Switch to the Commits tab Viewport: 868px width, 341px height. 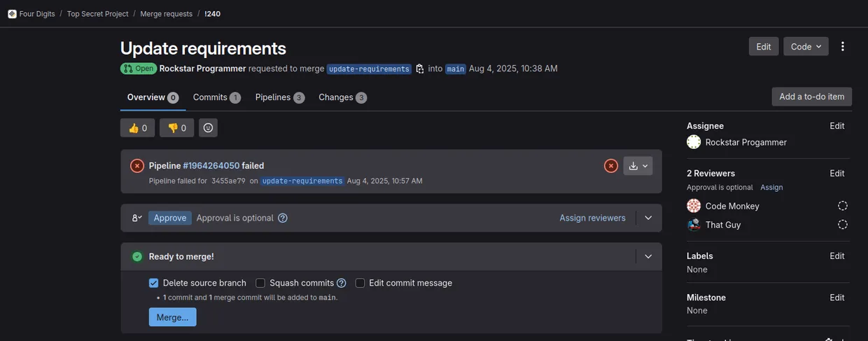(217, 97)
